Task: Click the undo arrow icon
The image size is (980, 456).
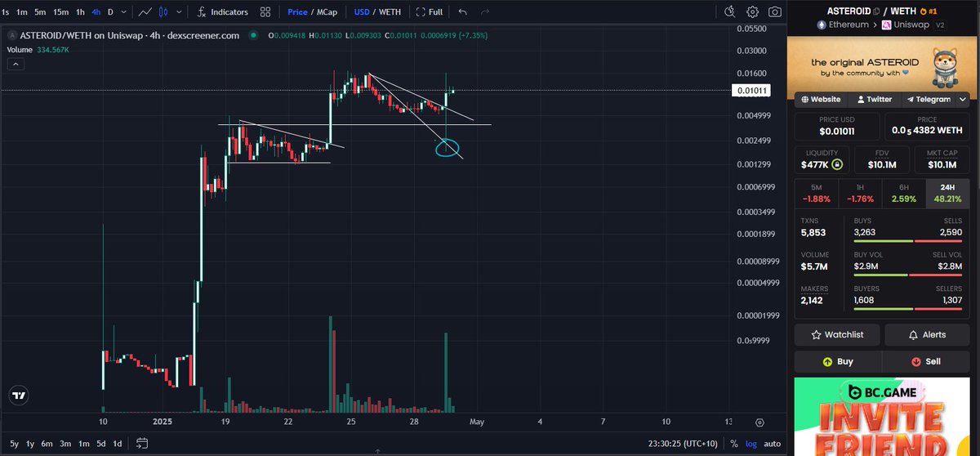Action: tap(463, 12)
